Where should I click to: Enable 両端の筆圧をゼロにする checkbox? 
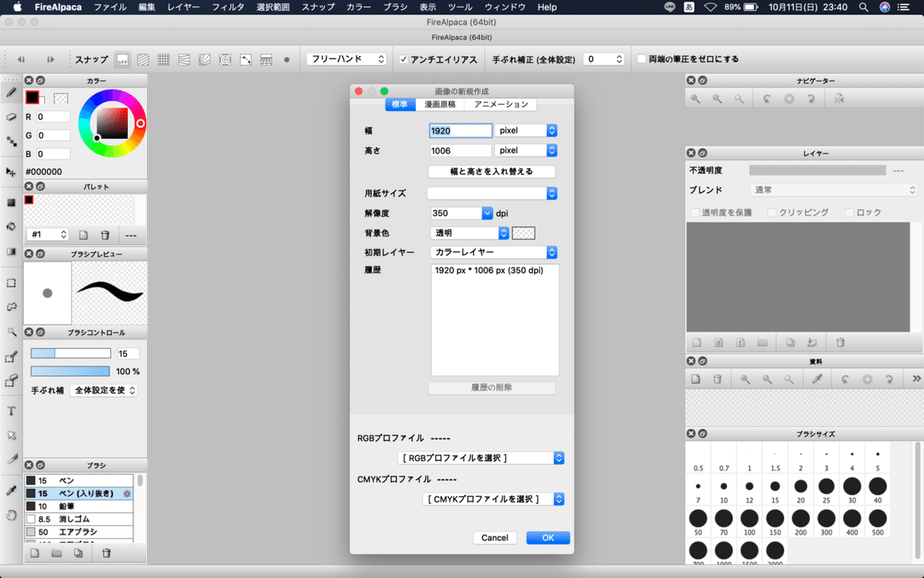[x=641, y=59]
